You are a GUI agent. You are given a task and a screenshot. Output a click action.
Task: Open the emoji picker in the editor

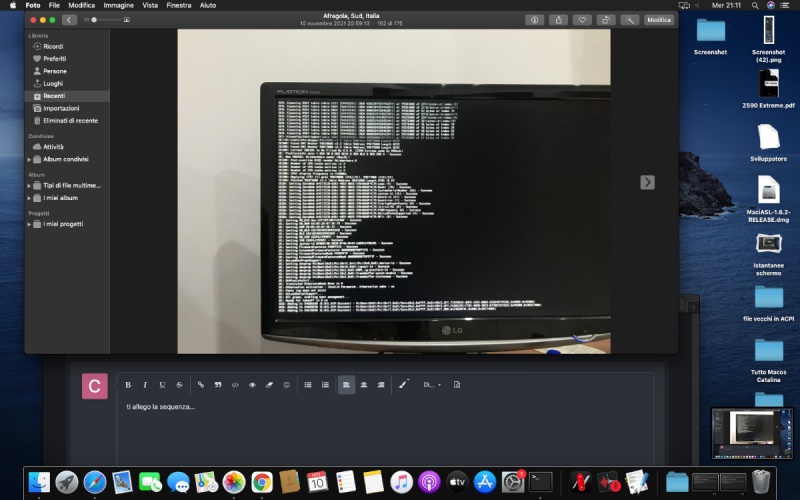point(287,385)
